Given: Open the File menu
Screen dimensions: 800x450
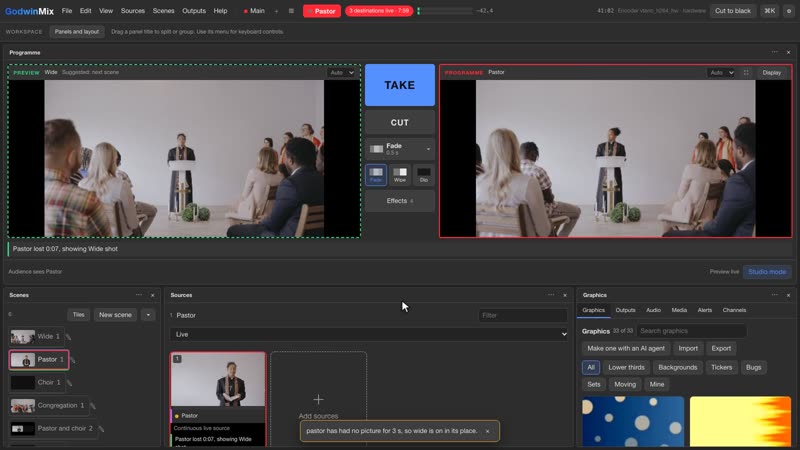Looking at the screenshot, I should pyautogui.click(x=67, y=11).
